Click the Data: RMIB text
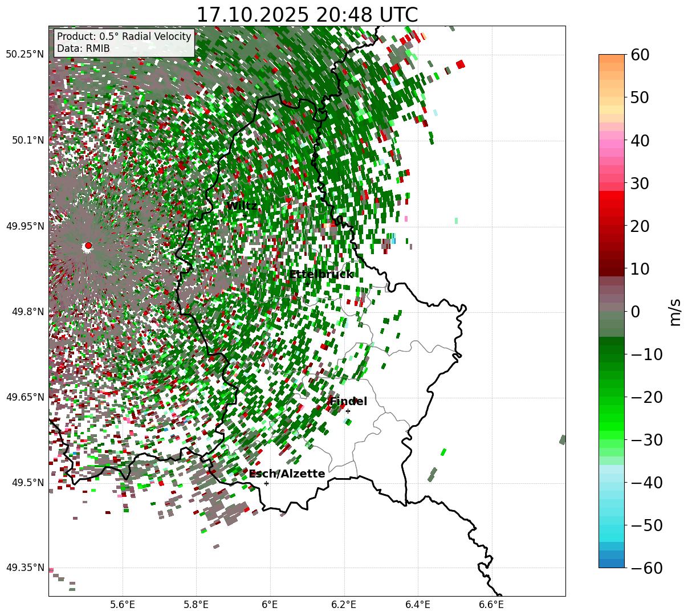Viewport: 688px width, 616px height. pos(83,48)
